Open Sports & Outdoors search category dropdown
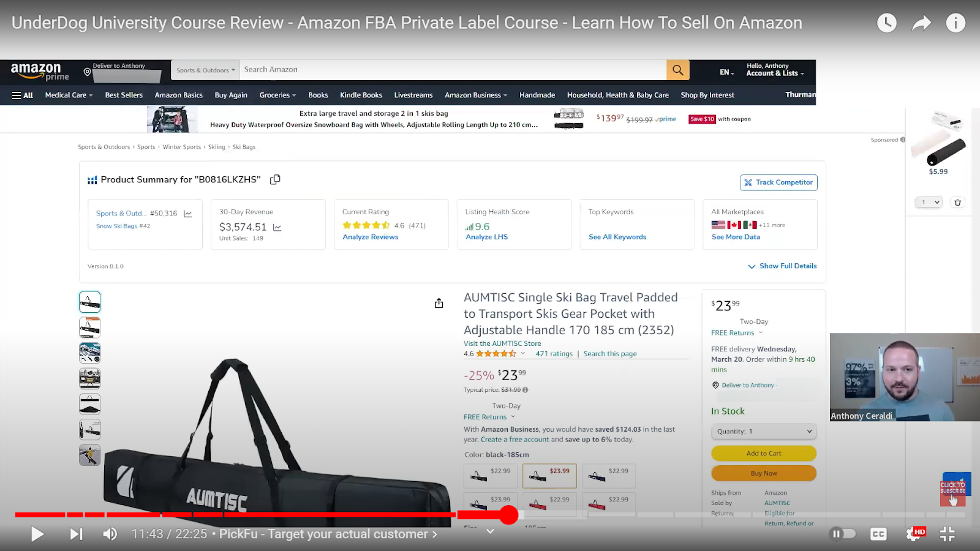This screenshot has width=980, height=551. (205, 70)
